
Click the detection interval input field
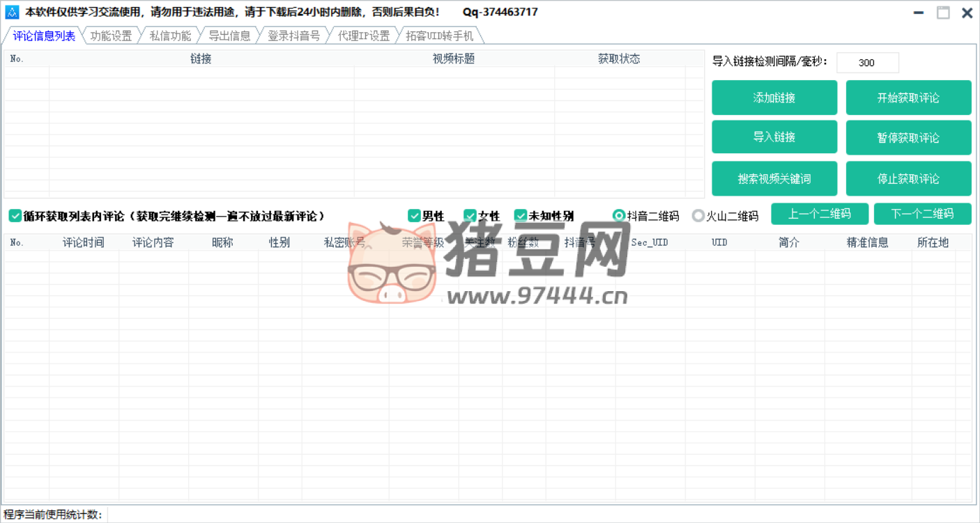(867, 63)
